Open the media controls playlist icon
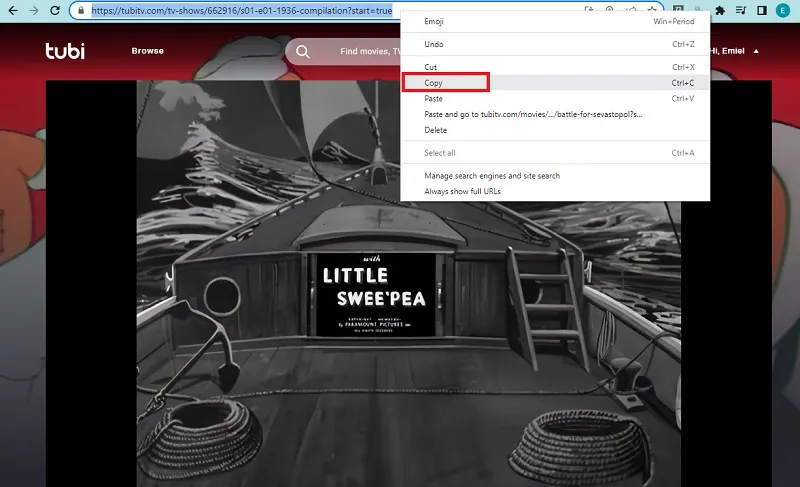The width and height of the screenshot is (800, 487). (x=741, y=10)
